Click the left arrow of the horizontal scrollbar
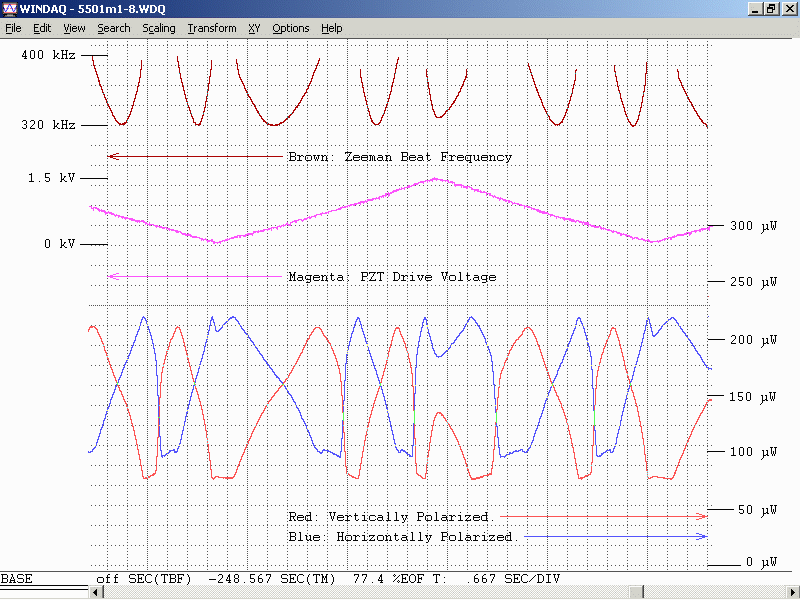 click(97, 592)
